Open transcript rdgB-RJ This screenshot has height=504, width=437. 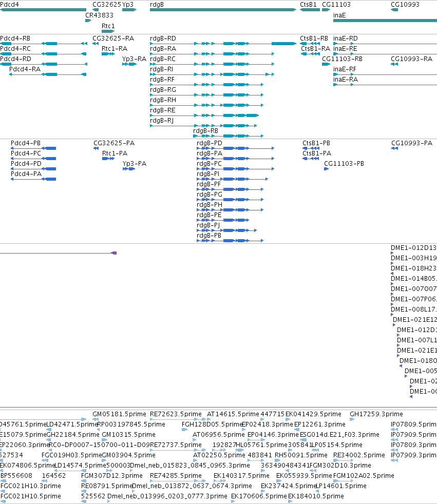click(x=162, y=121)
